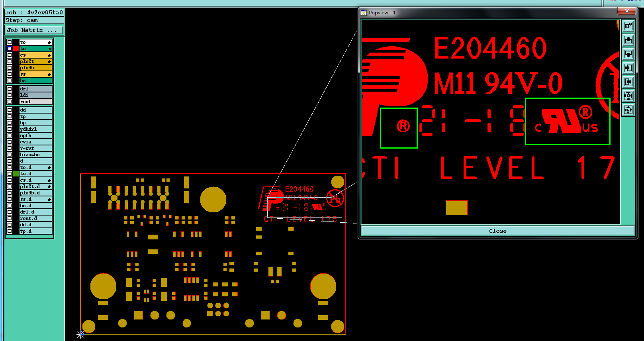Toggle display checkbox for the pln2t layer

click(x=10, y=61)
